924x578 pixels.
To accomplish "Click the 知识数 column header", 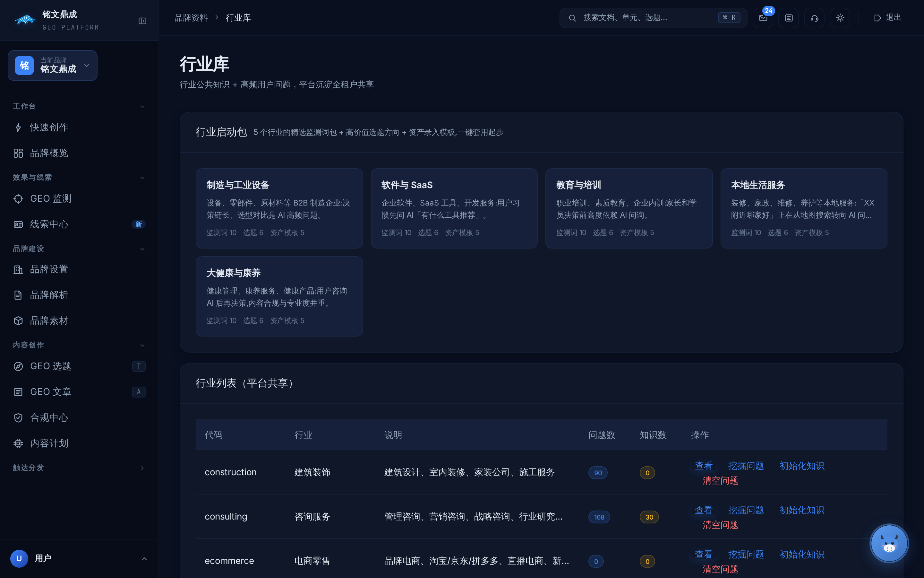I will tap(653, 435).
